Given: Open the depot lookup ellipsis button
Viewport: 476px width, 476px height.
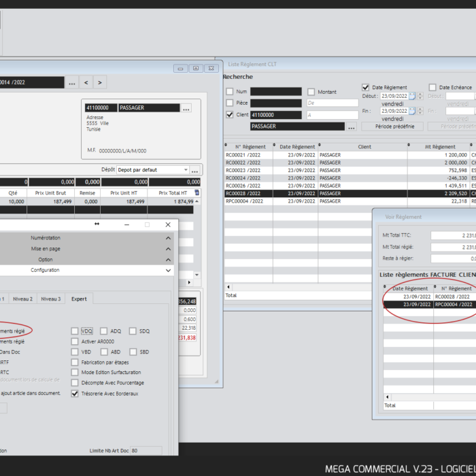Looking at the screenshot, I should click(x=194, y=170).
